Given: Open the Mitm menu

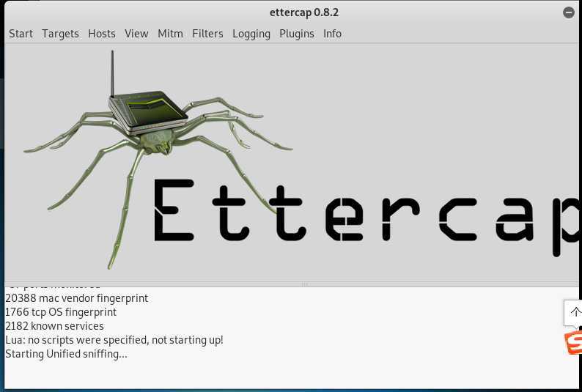Looking at the screenshot, I should (170, 34).
